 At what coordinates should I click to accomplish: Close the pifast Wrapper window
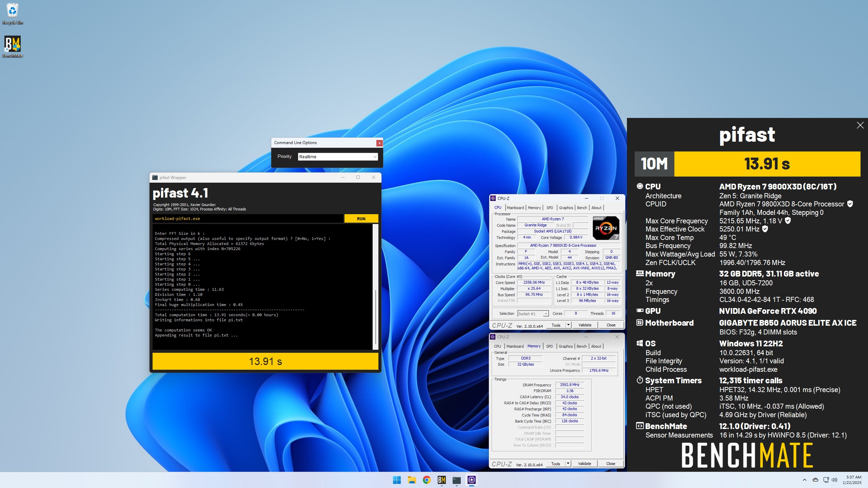[374, 178]
